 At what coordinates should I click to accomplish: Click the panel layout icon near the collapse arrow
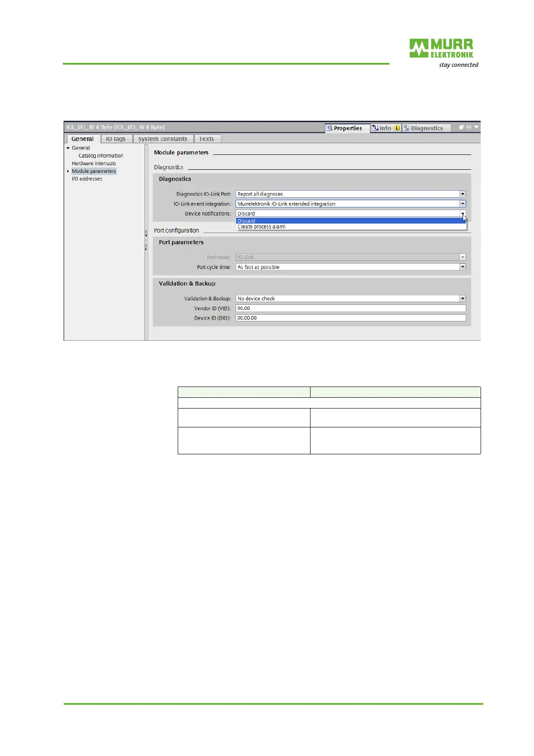pos(469,127)
